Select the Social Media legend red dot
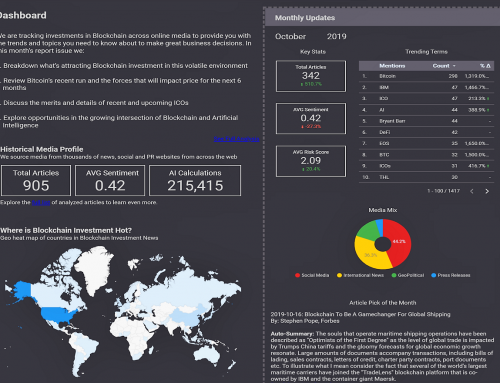 (297, 275)
